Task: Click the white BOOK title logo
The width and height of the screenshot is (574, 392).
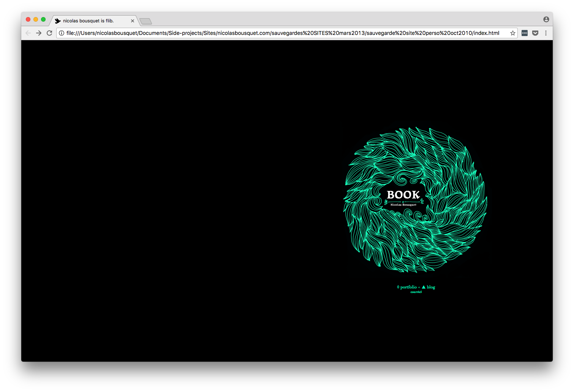Action: (403, 195)
